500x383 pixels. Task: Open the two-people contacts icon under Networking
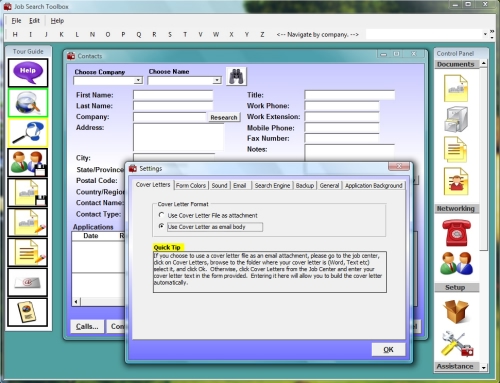[x=456, y=263]
